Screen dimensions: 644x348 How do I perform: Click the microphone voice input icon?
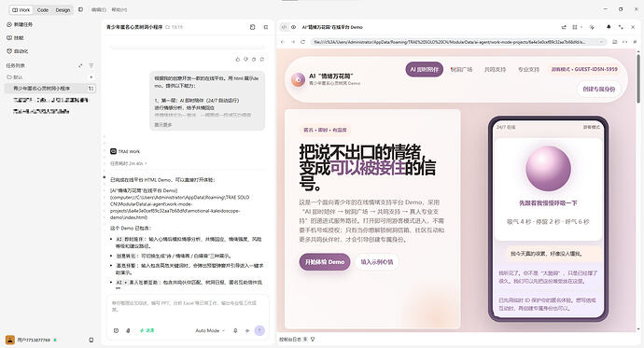click(235, 330)
